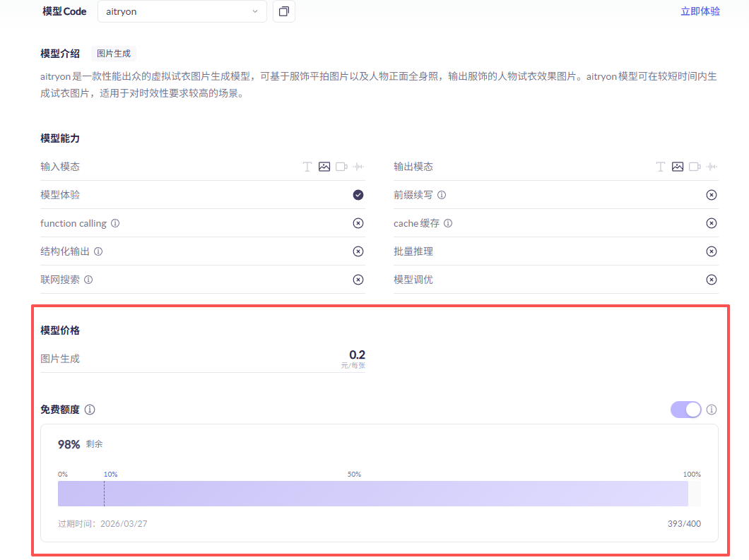The height and width of the screenshot is (560, 749).
Task: Click the 图片生成 tag
Action: click(114, 54)
